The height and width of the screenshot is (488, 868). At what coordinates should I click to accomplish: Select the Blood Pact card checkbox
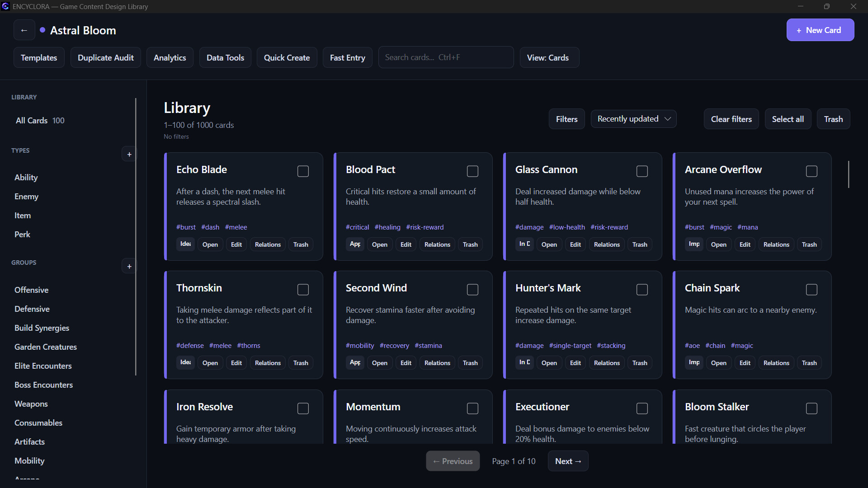click(472, 171)
